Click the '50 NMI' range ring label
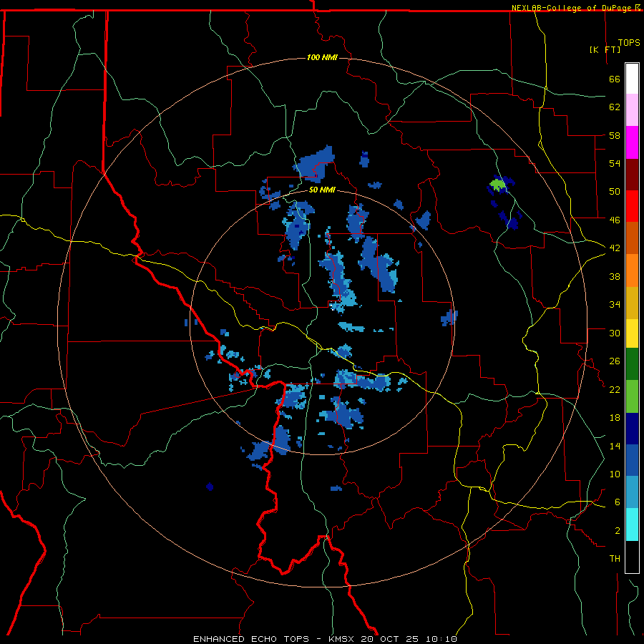 [322, 190]
